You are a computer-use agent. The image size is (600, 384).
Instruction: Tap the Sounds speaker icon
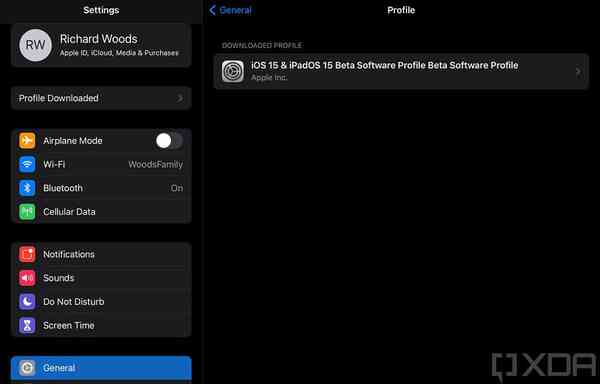[x=27, y=278]
